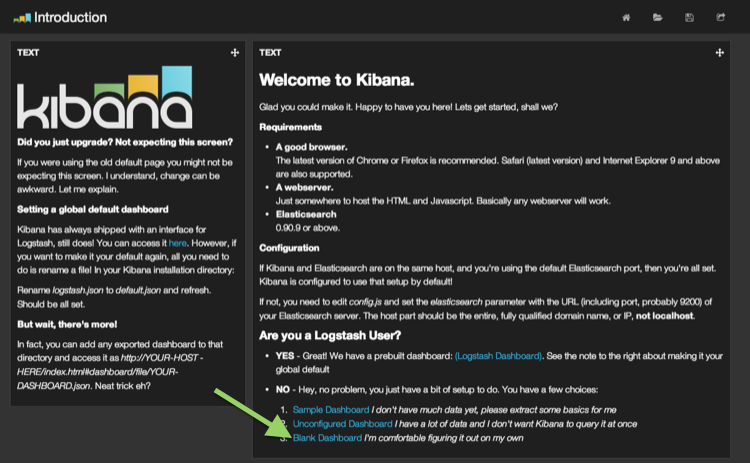The height and width of the screenshot is (463, 750).
Task: Go to the home dashboard icon
Action: click(626, 17)
